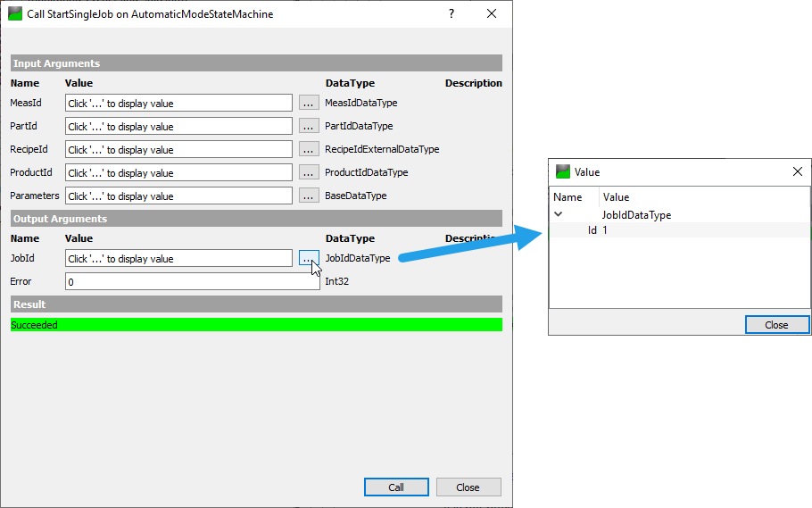812x508 pixels.
Task: Collapse the JobIdDataType tree chevron
Action: tap(559, 214)
